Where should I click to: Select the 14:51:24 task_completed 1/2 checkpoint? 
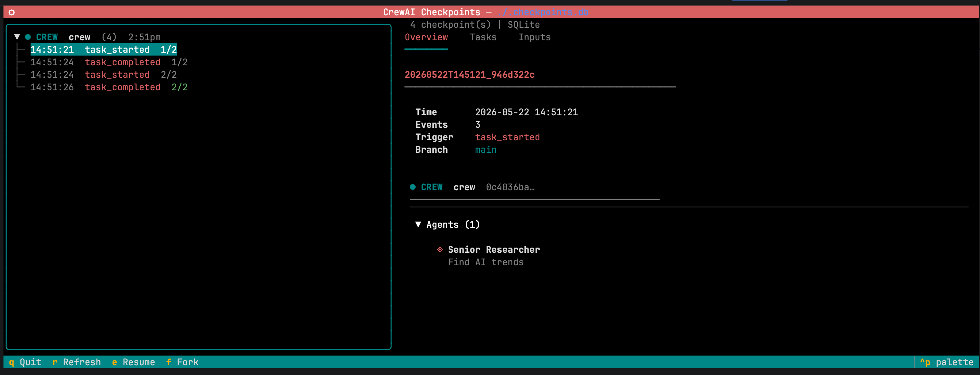pos(109,62)
